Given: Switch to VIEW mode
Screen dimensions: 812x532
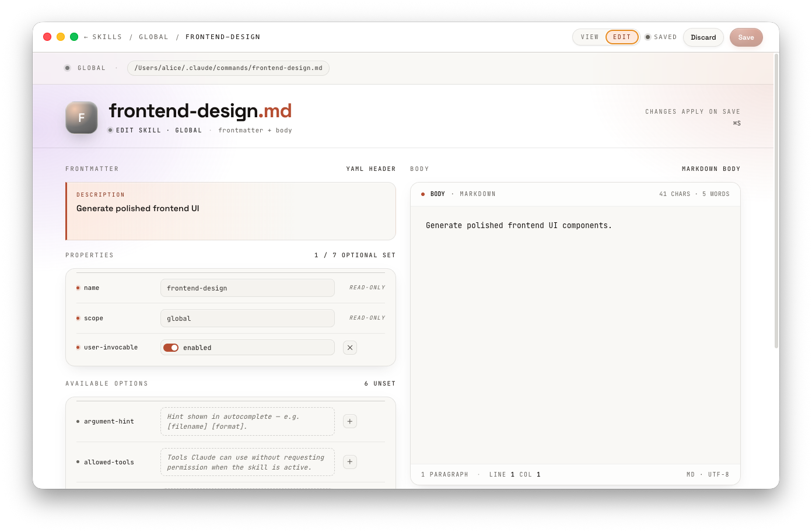Looking at the screenshot, I should (x=590, y=37).
